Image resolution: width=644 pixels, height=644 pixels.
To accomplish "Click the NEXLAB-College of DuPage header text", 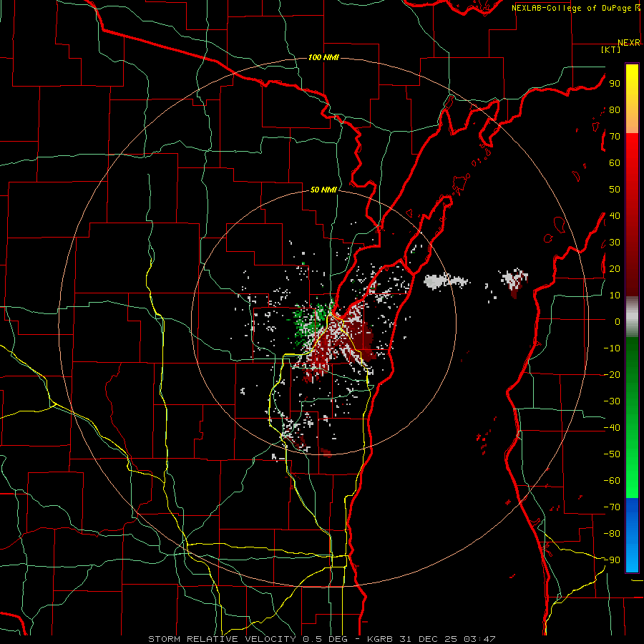I will click(572, 8).
